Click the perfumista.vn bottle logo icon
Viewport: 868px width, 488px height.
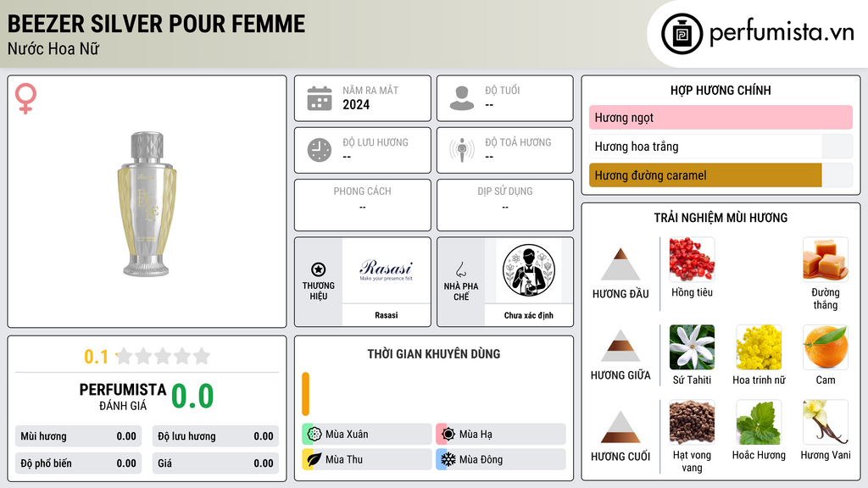[x=682, y=34]
